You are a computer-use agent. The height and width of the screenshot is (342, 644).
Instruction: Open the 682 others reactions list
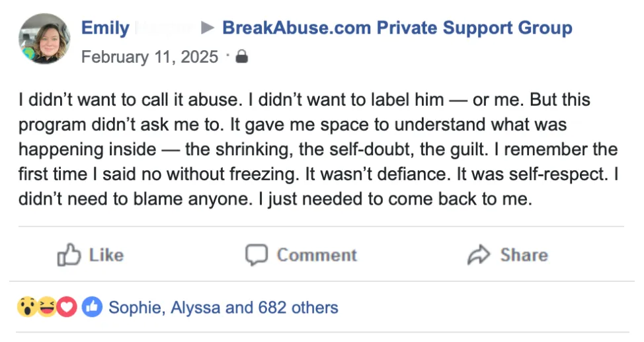point(298,308)
